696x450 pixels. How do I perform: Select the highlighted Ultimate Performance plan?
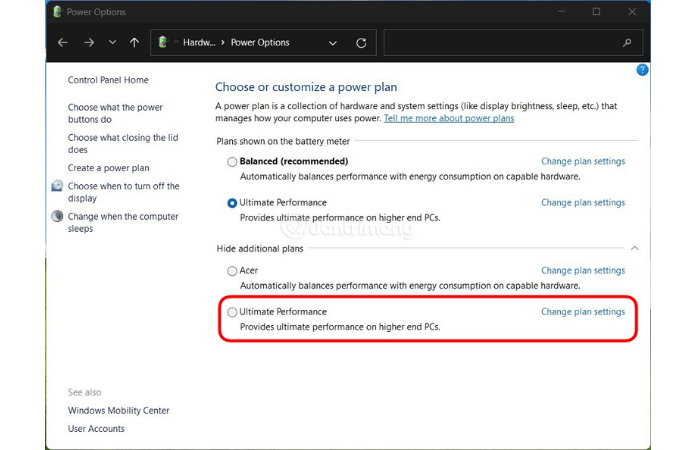pyautogui.click(x=232, y=312)
